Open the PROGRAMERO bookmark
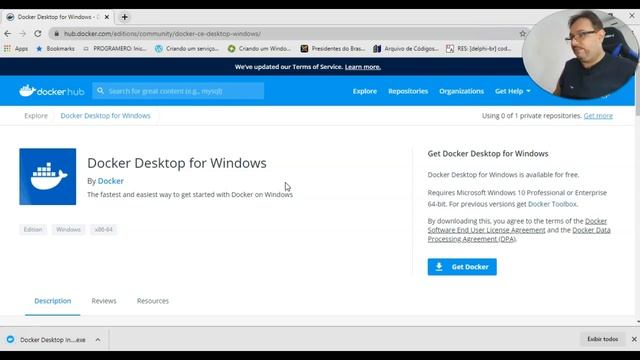Screen dimensions: 640x360 tap(115, 49)
